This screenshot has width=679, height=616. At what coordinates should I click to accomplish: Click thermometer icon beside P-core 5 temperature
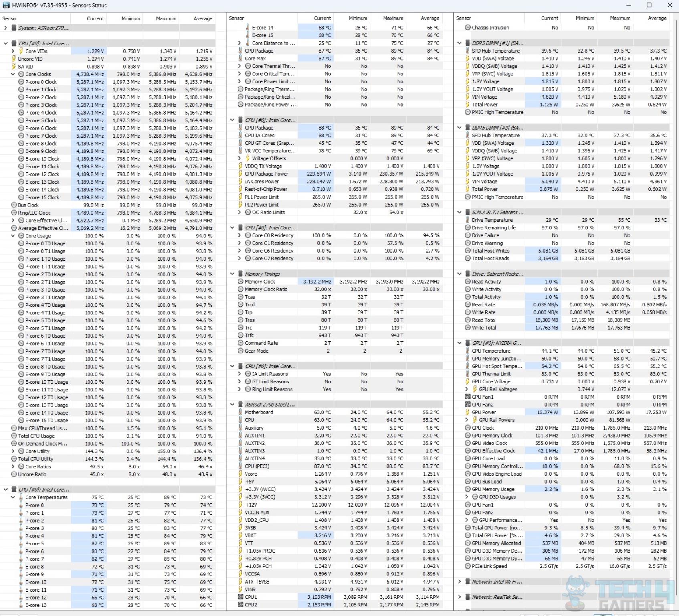(21, 543)
